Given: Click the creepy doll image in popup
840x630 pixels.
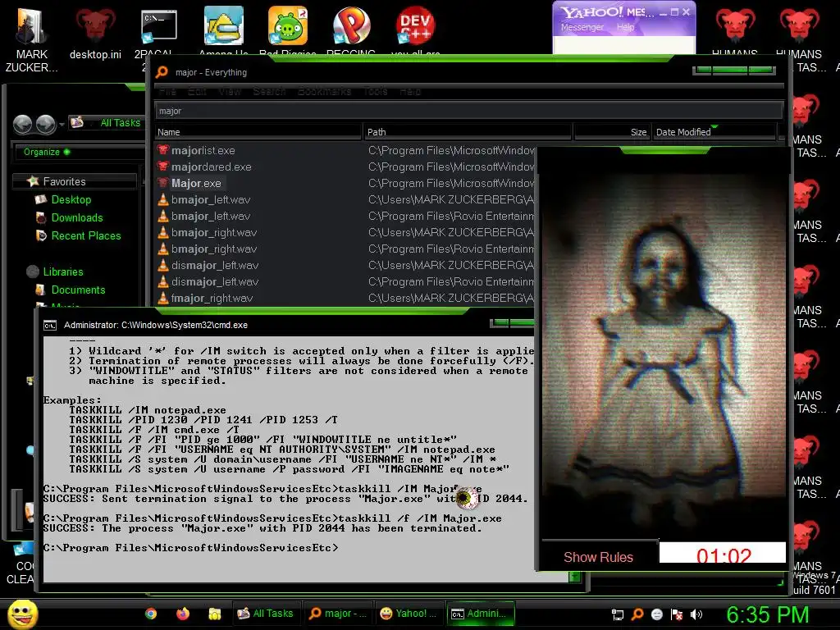Looking at the screenshot, I should [663, 357].
